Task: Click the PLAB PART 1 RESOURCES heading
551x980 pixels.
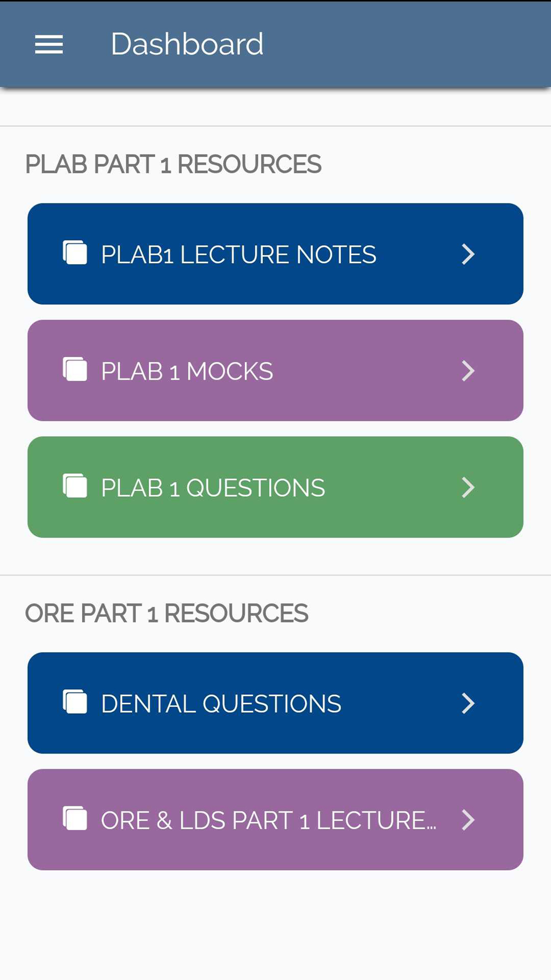Action: (173, 164)
